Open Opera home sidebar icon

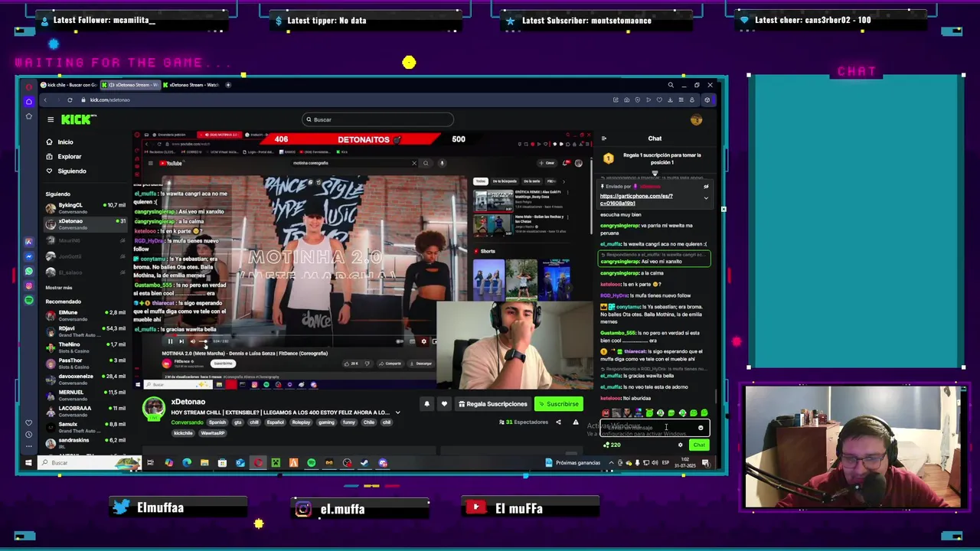(x=28, y=101)
